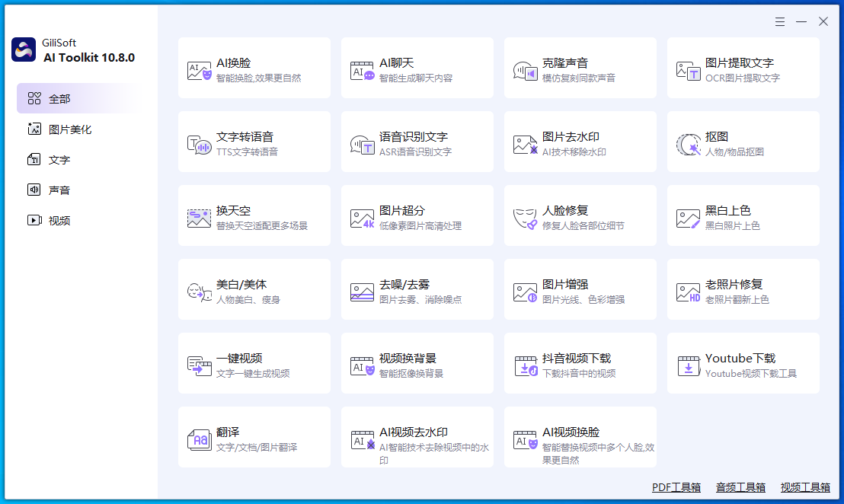The image size is (844, 504).
Task: Click the 老照片修复 HD restore icon
Action: click(x=689, y=292)
